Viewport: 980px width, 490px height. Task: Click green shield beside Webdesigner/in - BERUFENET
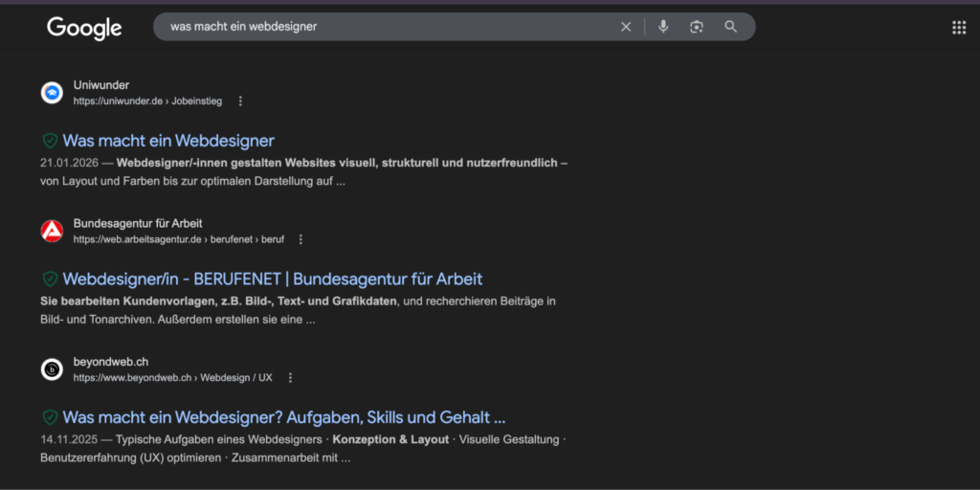pyautogui.click(x=50, y=278)
